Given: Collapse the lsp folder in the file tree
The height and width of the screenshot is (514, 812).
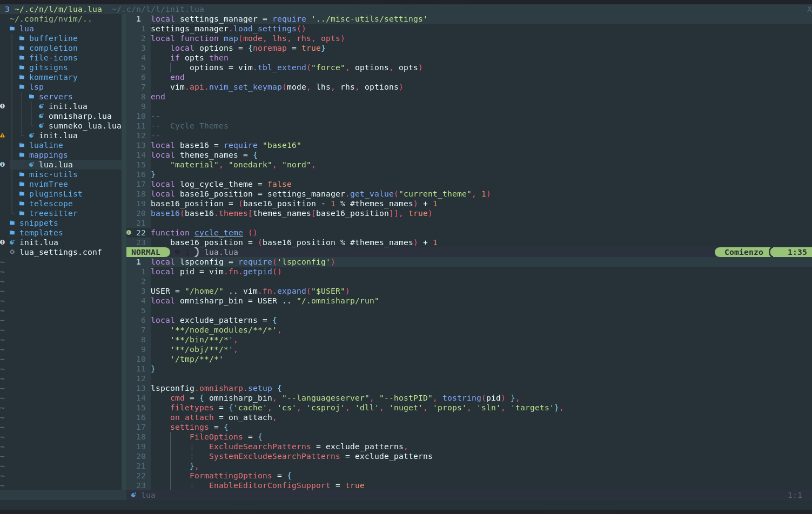Looking at the screenshot, I should tap(36, 87).
